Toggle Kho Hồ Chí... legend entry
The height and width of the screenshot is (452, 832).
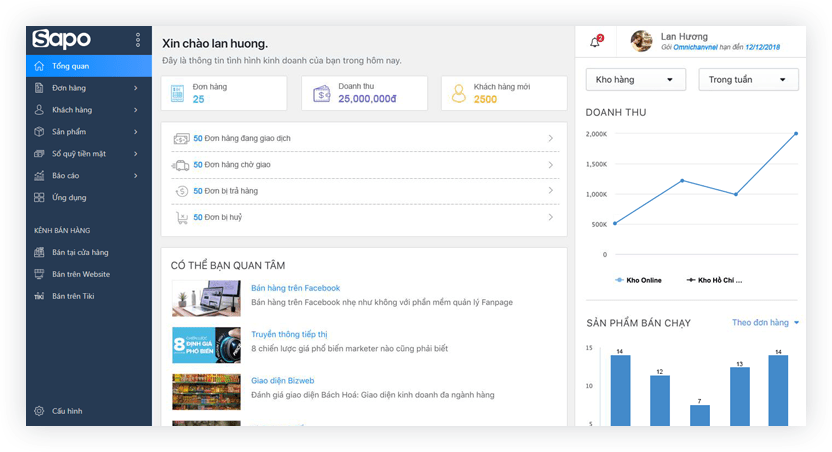click(x=714, y=280)
